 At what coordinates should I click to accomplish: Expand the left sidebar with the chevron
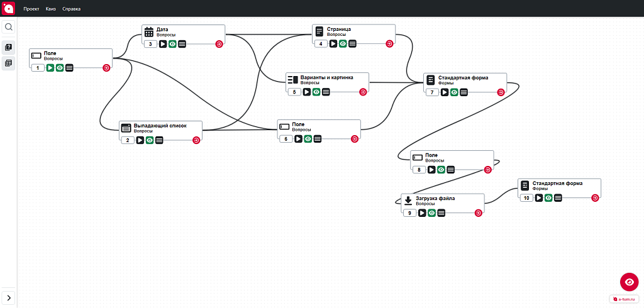(x=8, y=297)
